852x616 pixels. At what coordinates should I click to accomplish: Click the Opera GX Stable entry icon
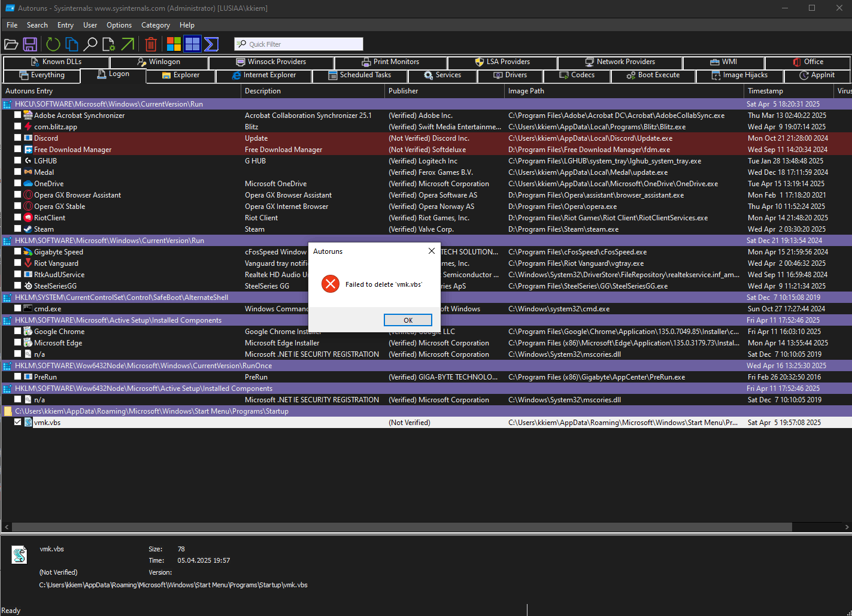[28, 207]
